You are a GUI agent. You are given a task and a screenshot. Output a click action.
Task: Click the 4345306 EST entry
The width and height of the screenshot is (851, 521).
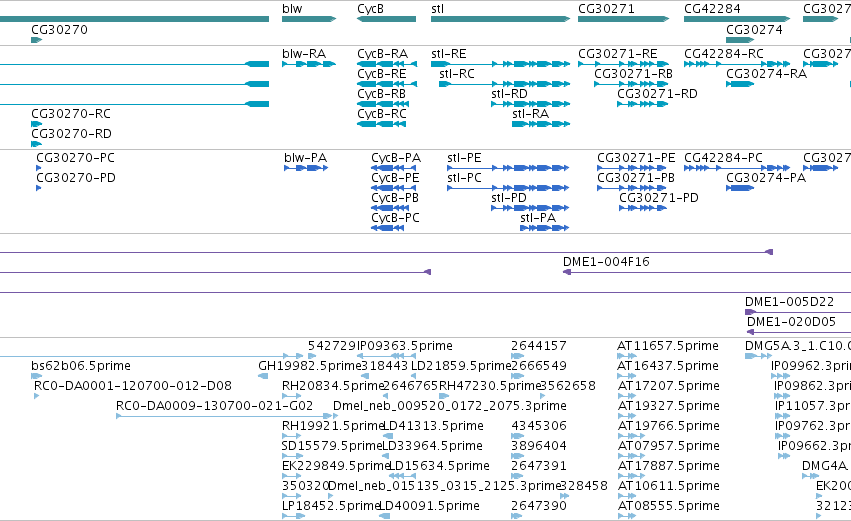[x=518, y=436]
